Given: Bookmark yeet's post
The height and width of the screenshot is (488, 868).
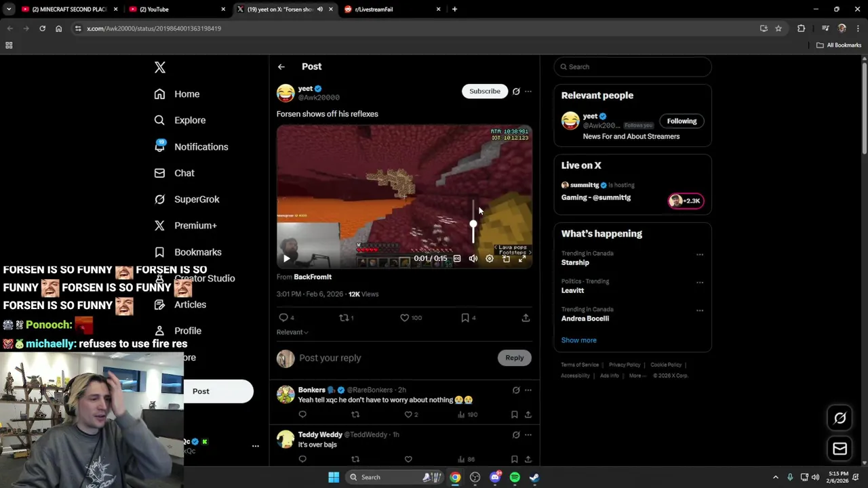Looking at the screenshot, I should coord(468,317).
